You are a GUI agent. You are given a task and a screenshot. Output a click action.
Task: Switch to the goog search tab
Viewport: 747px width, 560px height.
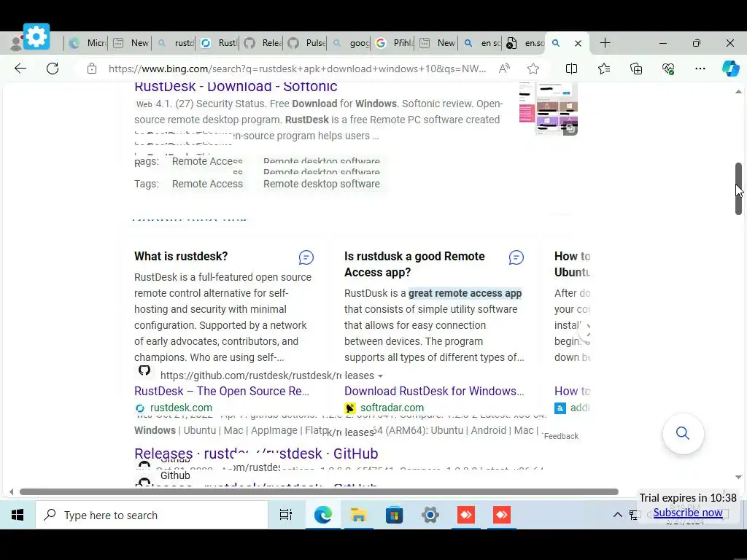[351, 43]
